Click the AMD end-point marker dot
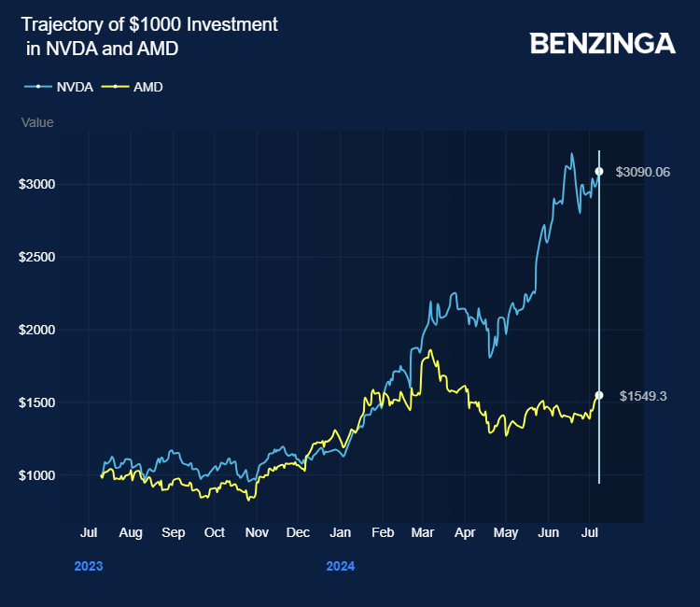 click(x=599, y=396)
